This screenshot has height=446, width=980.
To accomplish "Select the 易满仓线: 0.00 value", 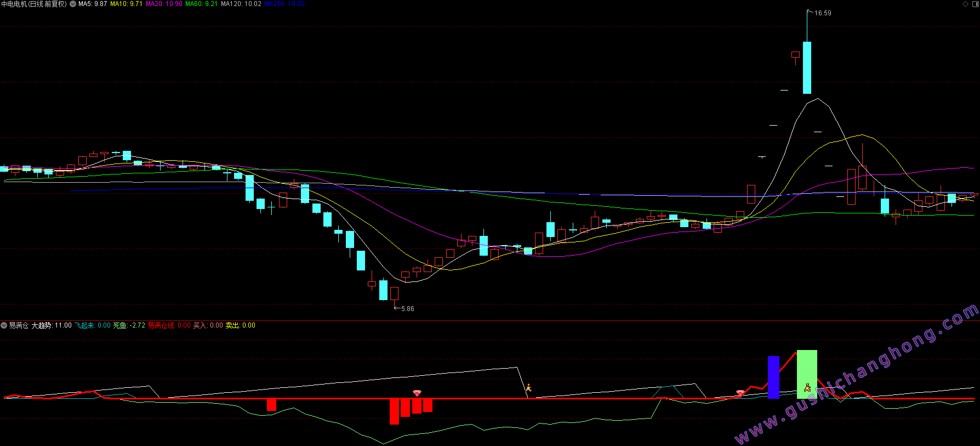I will (169, 325).
